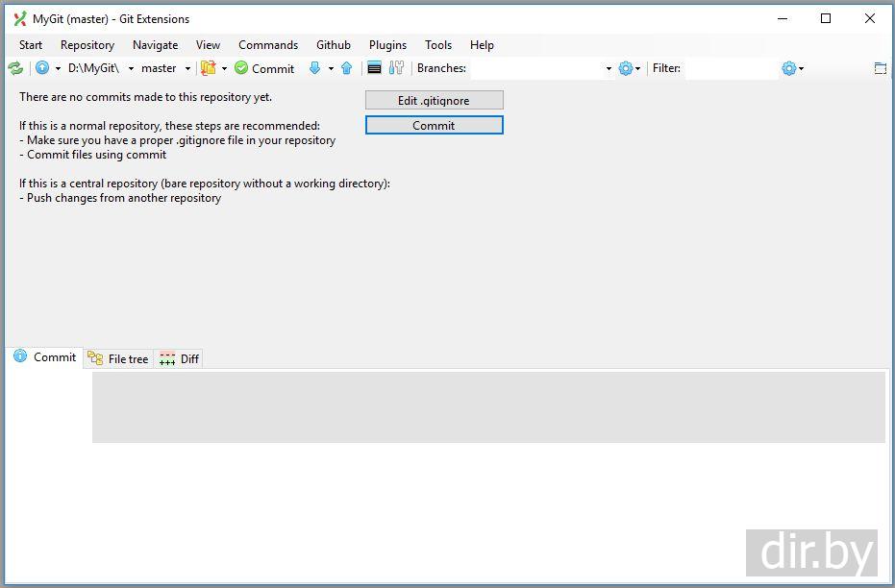This screenshot has height=588, width=895.
Task: Click the gray commit info panel
Action: (x=488, y=407)
